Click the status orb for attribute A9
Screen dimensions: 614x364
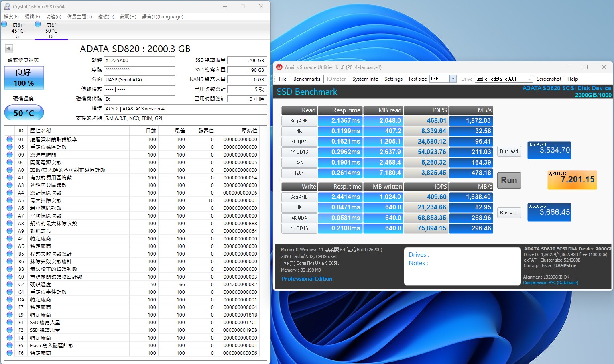(x=10, y=231)
